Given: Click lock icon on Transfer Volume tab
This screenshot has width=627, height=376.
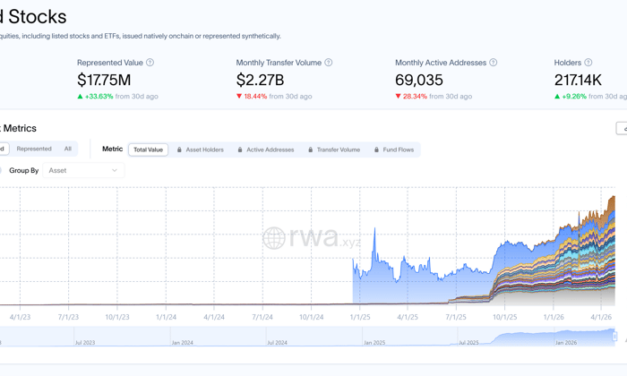Looking at the screenshot, I should click(310, 150).
